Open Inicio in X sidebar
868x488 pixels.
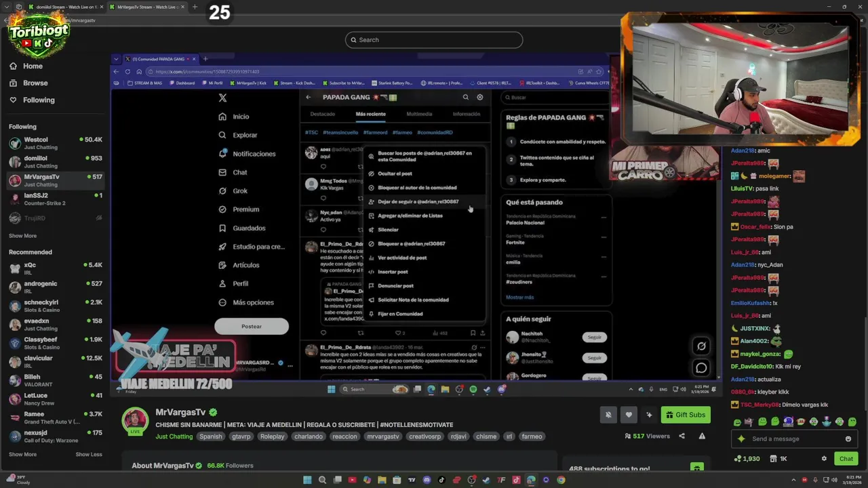234,117
